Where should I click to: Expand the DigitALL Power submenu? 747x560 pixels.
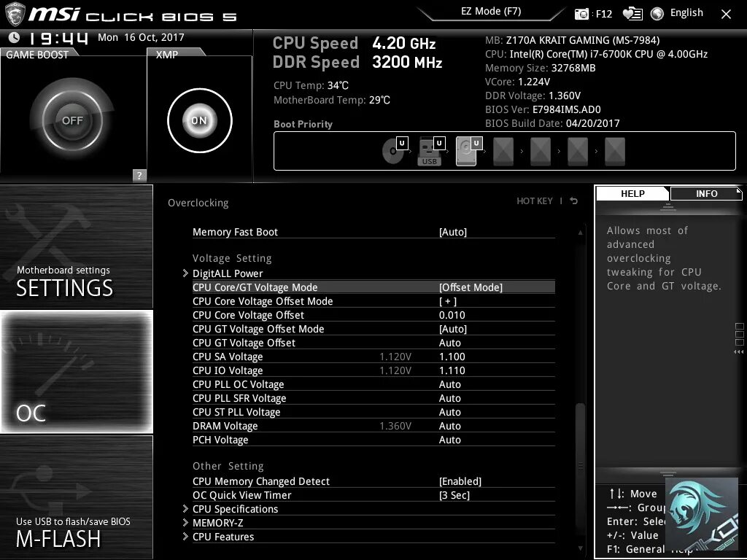click(228, 273)
